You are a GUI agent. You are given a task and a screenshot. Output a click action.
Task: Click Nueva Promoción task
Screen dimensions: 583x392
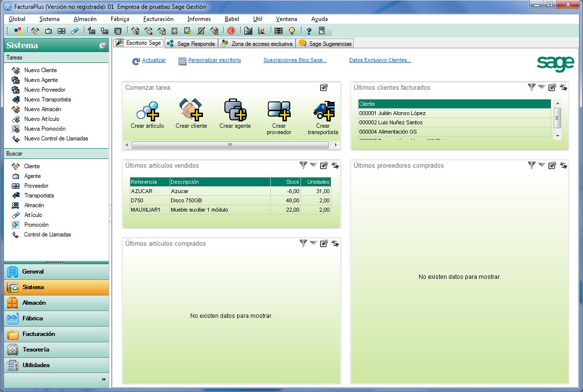point(44,129)
